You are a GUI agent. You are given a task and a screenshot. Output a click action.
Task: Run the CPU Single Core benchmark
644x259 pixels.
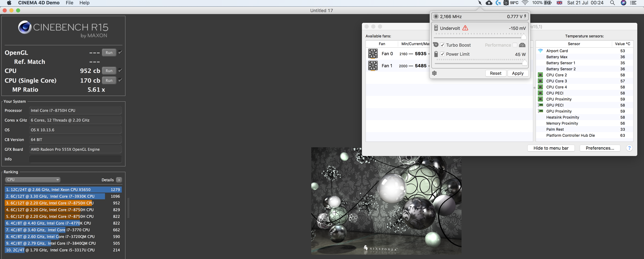pyautogui.click(x=109, y=81)
